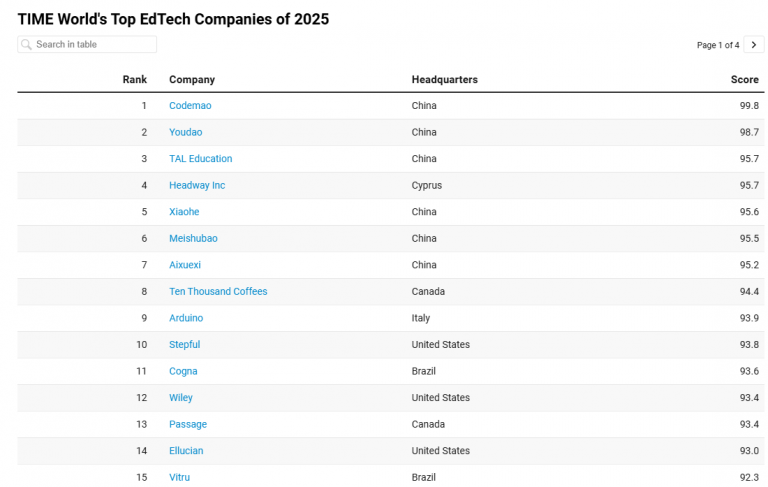Open the Youdao company link
Screen dimensions: 768x487
pos(186,132)
